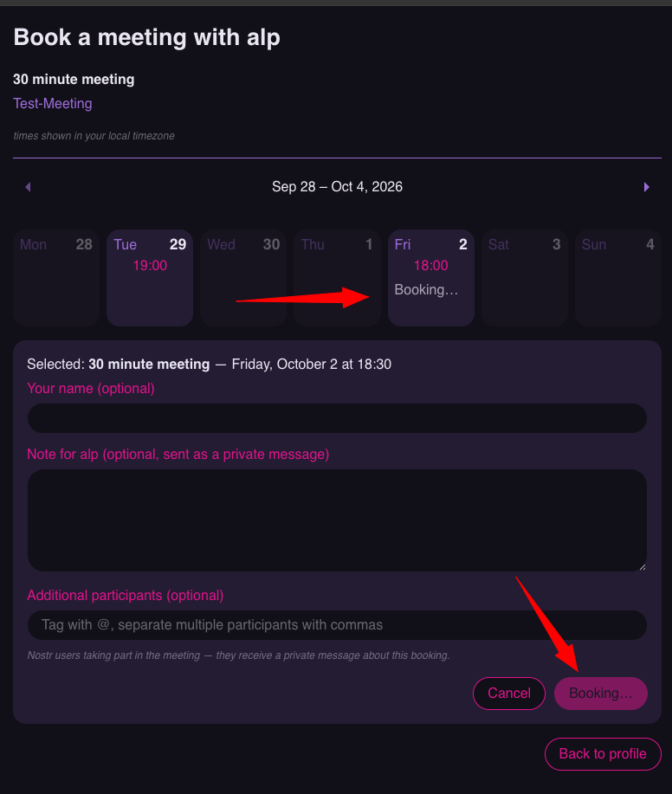Click the Mon 28 day card
This screenshot has width=672, height=794.
pyautogui.click(x=56, y=278)
